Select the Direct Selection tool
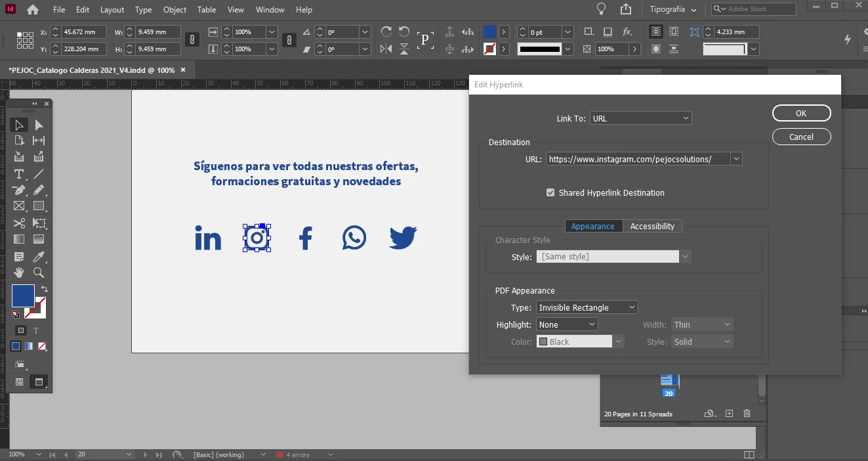 point(39,125)
